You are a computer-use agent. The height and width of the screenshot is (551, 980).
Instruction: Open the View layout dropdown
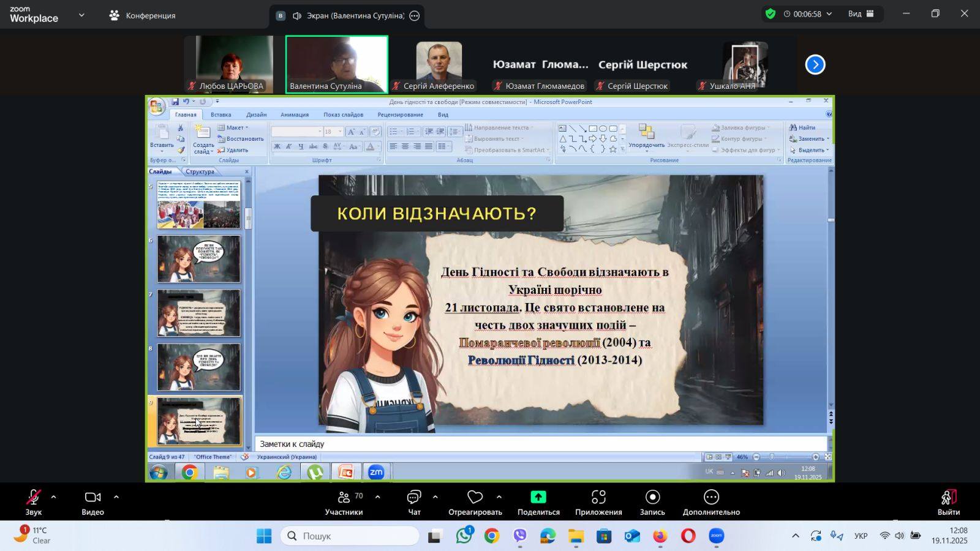pos(861,14)
